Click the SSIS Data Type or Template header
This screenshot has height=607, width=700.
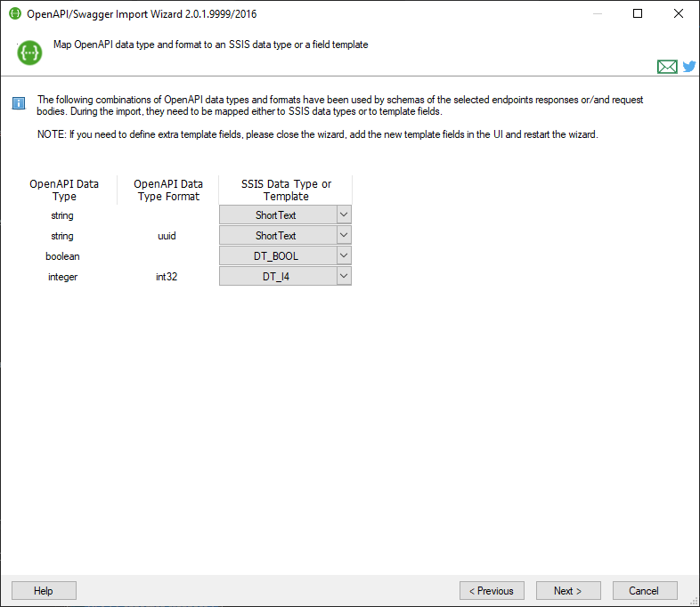tap(286, 190)
